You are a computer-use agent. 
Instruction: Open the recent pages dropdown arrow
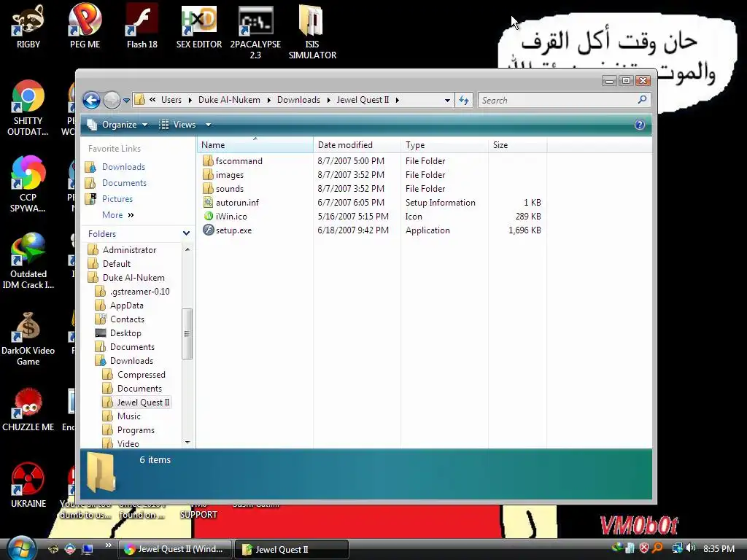(126, 101)
